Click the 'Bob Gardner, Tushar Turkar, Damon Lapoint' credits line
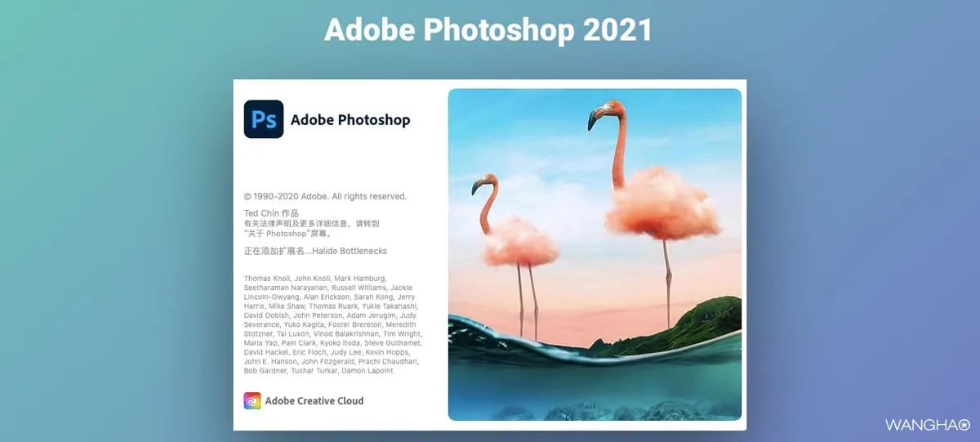This screenshot has width=980, height=442. (318, 371)
